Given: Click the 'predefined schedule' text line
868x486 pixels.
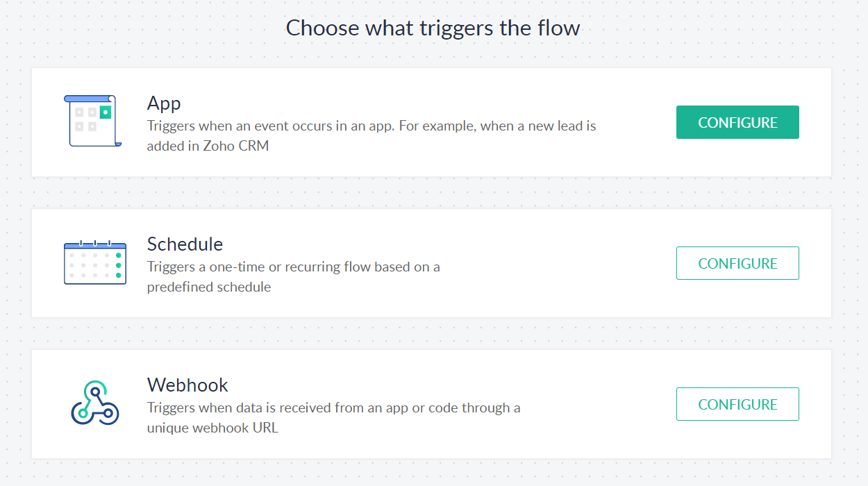Looking at the screenshot, I should click(x=209, y=287).
